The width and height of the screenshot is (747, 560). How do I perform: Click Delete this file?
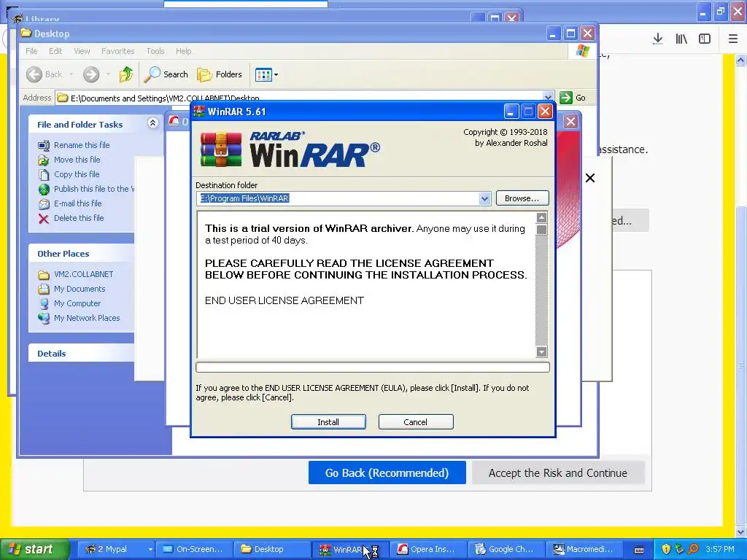79,217
